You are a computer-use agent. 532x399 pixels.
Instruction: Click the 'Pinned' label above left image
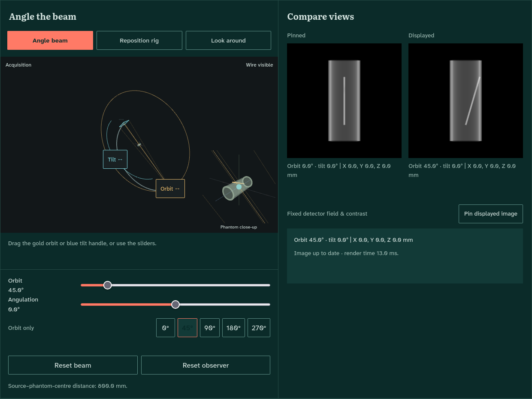click(296, 35)
